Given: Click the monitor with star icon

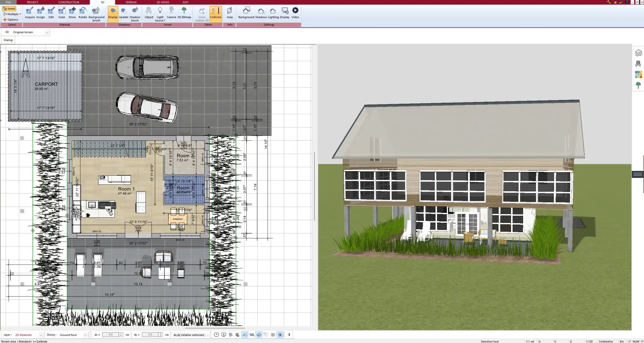Looking at the screenshot, I should 224,335.
